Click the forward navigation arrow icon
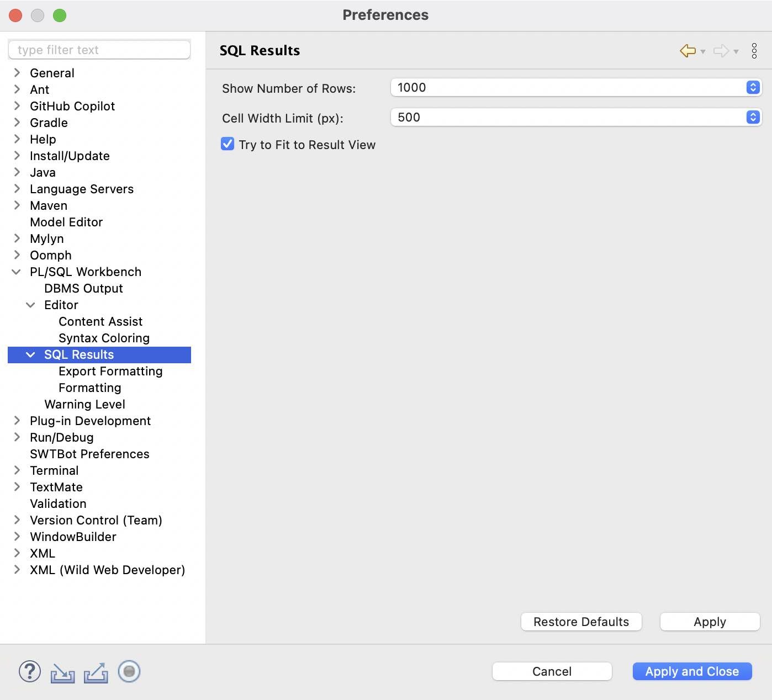Screen dimensions: 772x700 [721, 51]
